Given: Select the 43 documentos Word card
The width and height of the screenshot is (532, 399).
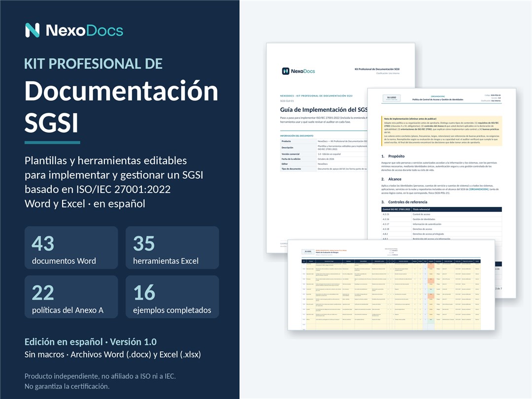Looking at the screenshot, I should click(71, 248).
